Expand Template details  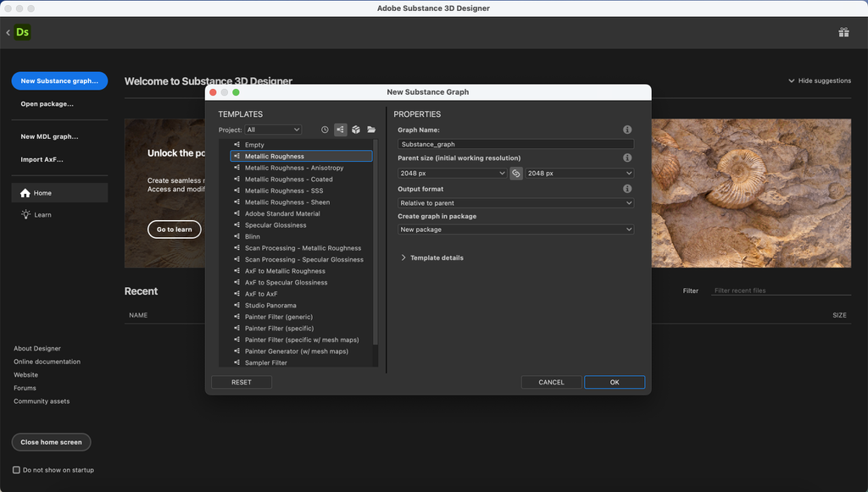[x=436, y=257]
